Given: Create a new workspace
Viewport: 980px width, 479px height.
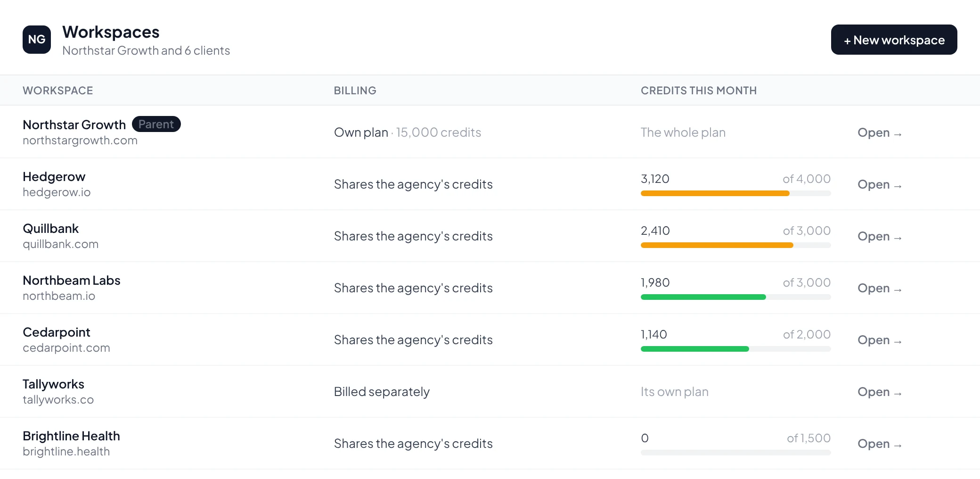Looking at the screenshot, I should click(894, 40).
